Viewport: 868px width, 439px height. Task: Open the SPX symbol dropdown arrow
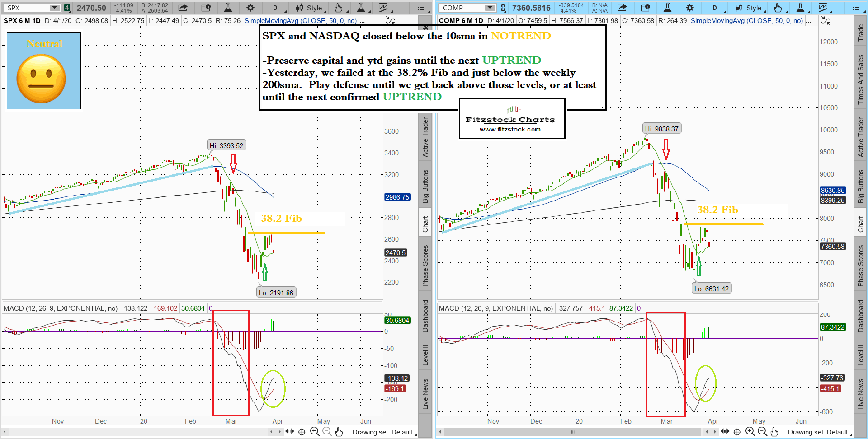coord(54,8)
